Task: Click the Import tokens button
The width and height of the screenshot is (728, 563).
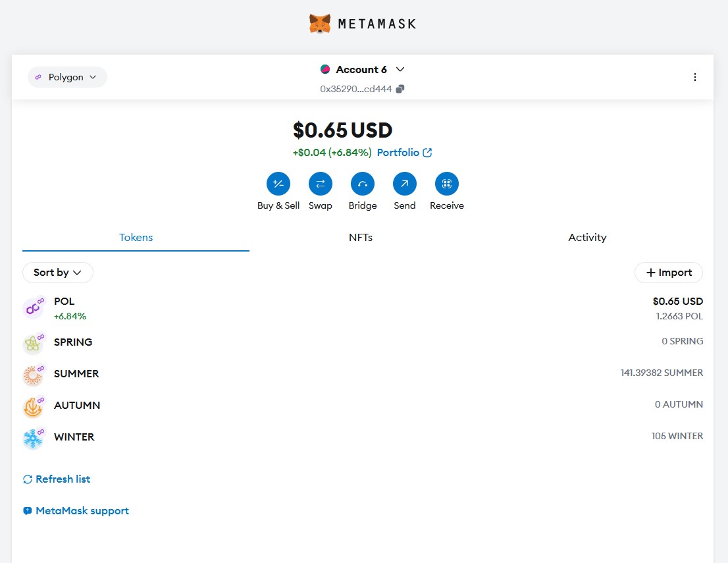Action: (x=668, y=273)
